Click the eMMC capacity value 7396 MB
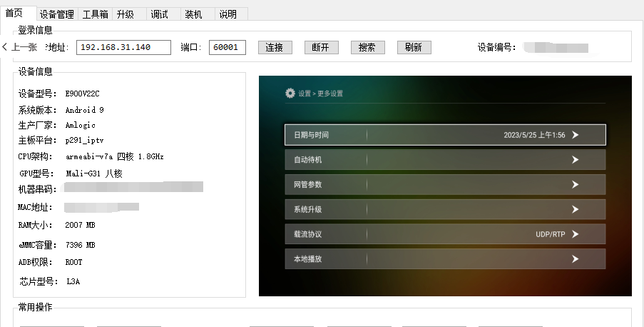The height and width of the screenshot is (327, 644). point(80,245)
